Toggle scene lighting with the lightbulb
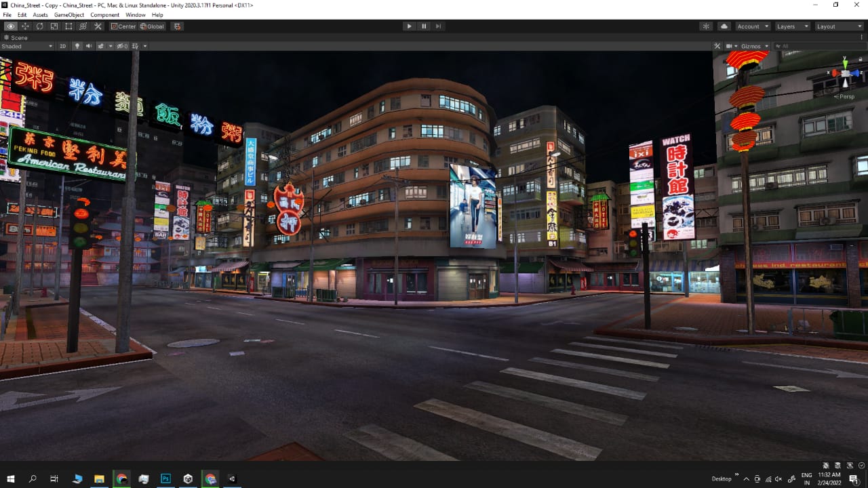Image resolution: width=868 pixels, height=488 pixels. pyautogui.click(x=77, y=46)
